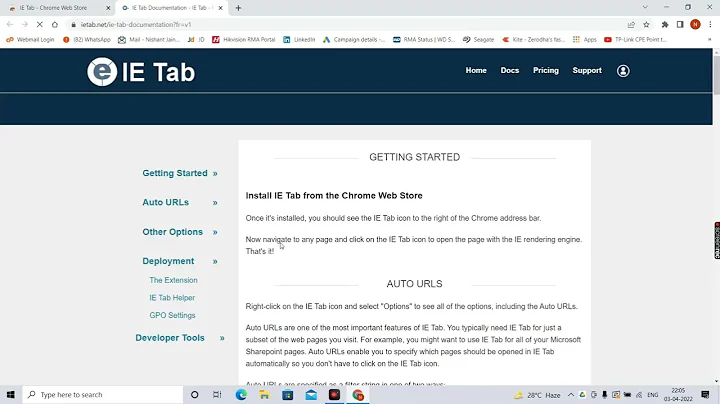
Task: Open the IE Tab Helper link
Action: 172,297
